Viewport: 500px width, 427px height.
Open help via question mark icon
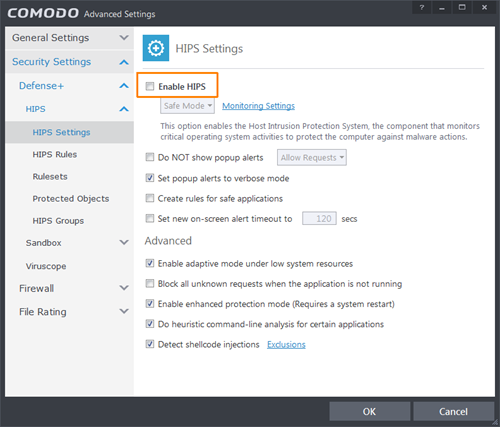coord(421,8)
